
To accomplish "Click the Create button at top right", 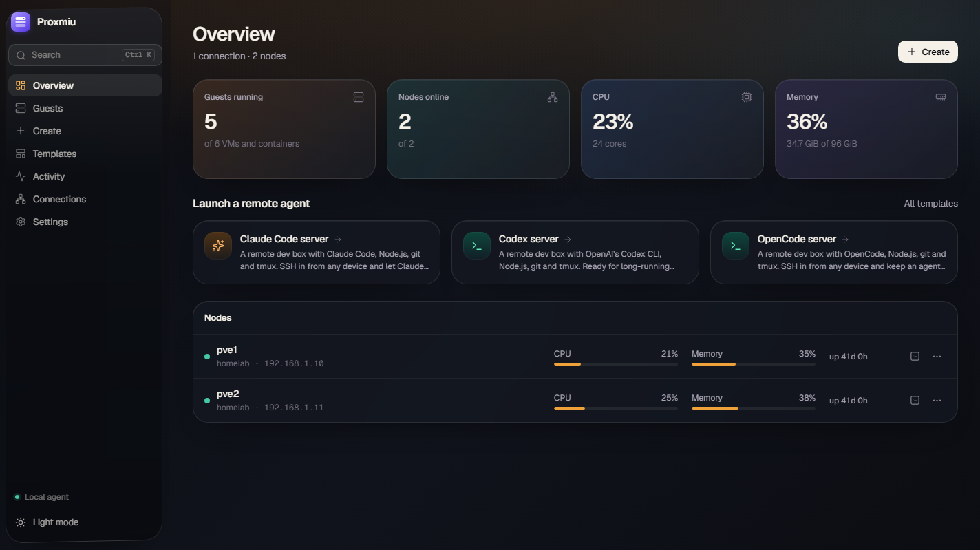I will (x=928, y=52).
